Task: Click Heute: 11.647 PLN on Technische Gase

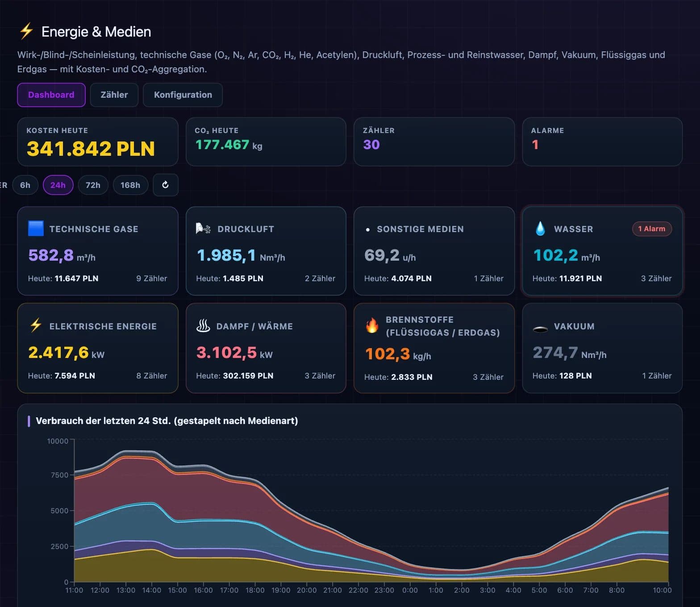Action: [63, 279]
